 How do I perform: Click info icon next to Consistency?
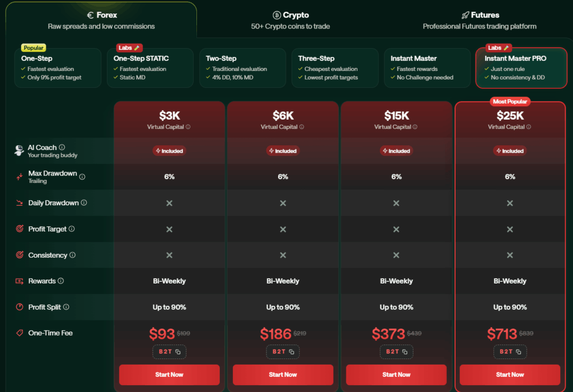pos(73,255)
